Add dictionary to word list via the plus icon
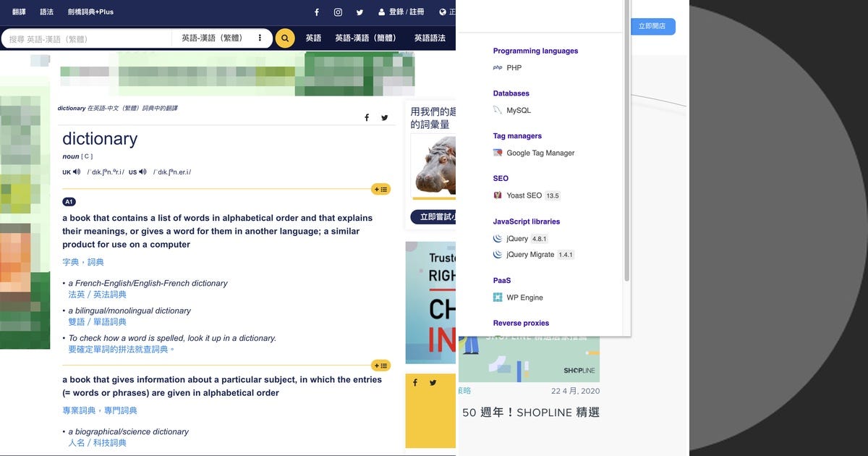The image size is (868, 456). [x=381, y=189]
